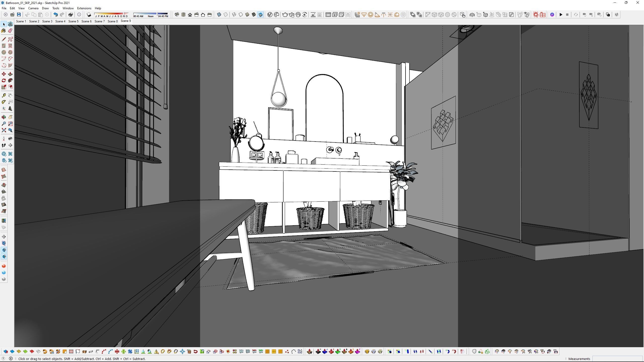Select the Follow Me tool
The height and width of the screenshot is (362, 644).
click(x=10, y=80)
